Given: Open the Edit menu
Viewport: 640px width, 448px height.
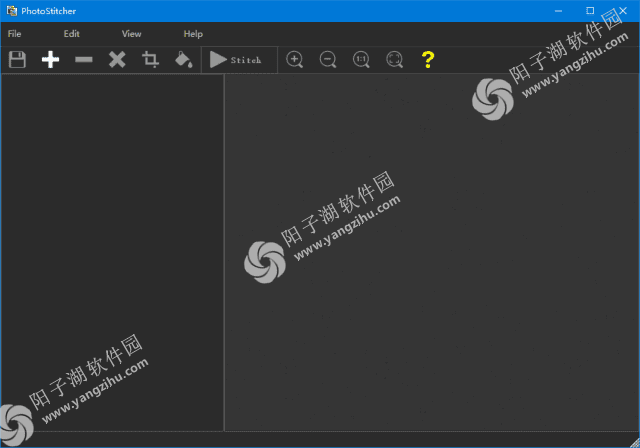Looking at the screenshot, I should [71, 34].
